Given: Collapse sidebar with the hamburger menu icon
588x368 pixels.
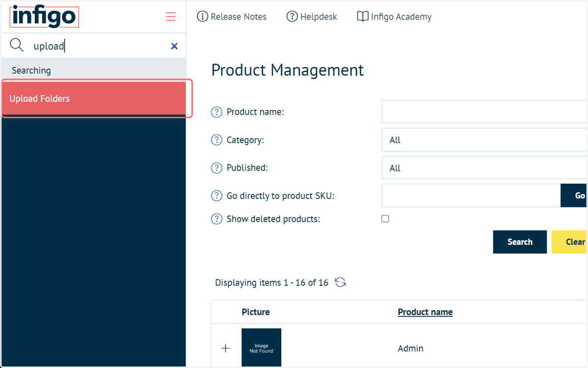Looking at the screenshot, I should (x=171, y=17).
